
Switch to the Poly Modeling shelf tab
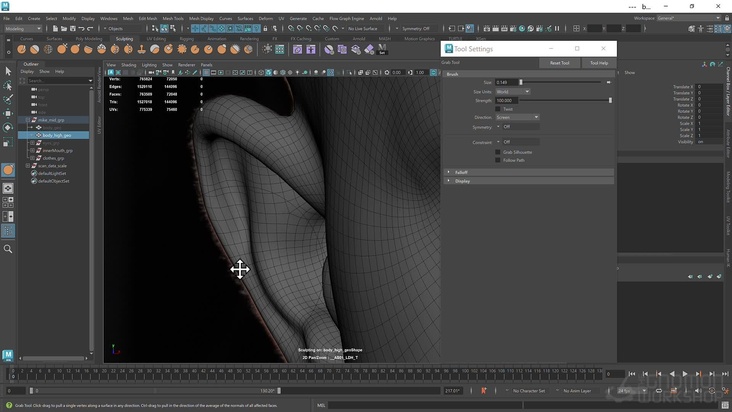(x=88, y=38)
